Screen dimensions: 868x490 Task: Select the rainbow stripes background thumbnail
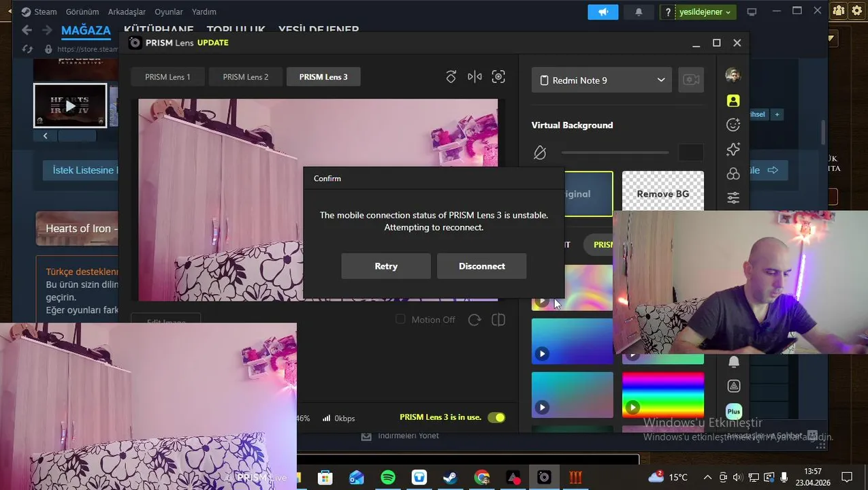click(663, 395)
